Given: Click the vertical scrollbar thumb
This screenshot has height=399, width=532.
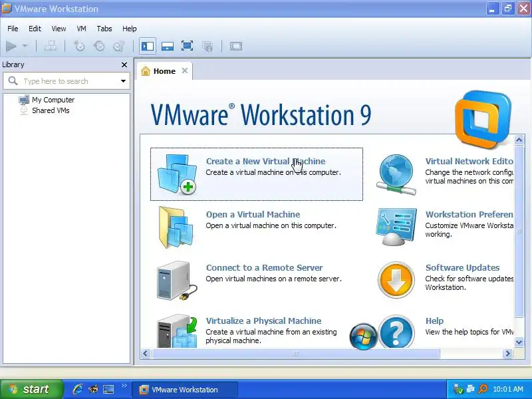Looking at the screenshot, I should pos(519,231).
